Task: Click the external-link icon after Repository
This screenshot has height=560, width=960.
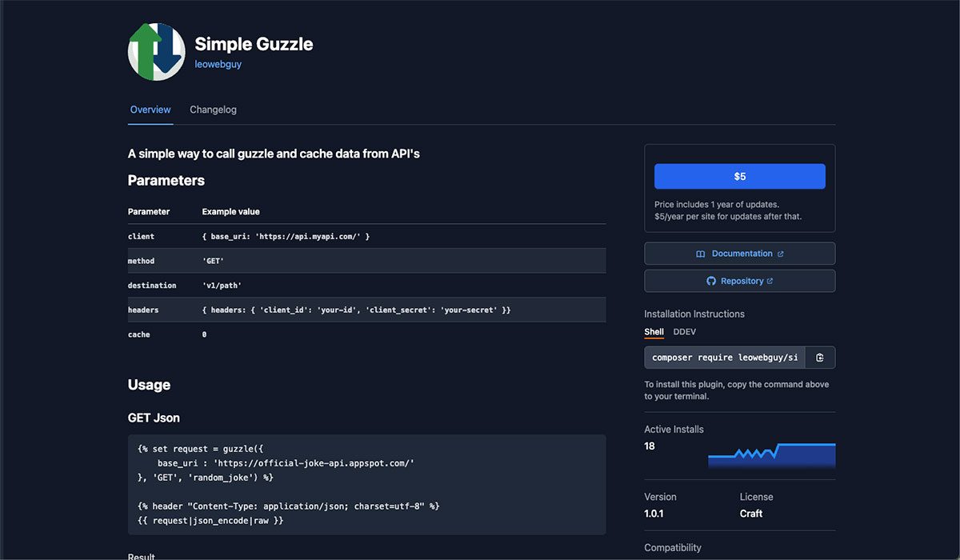Action: click(x=770, y=281)
